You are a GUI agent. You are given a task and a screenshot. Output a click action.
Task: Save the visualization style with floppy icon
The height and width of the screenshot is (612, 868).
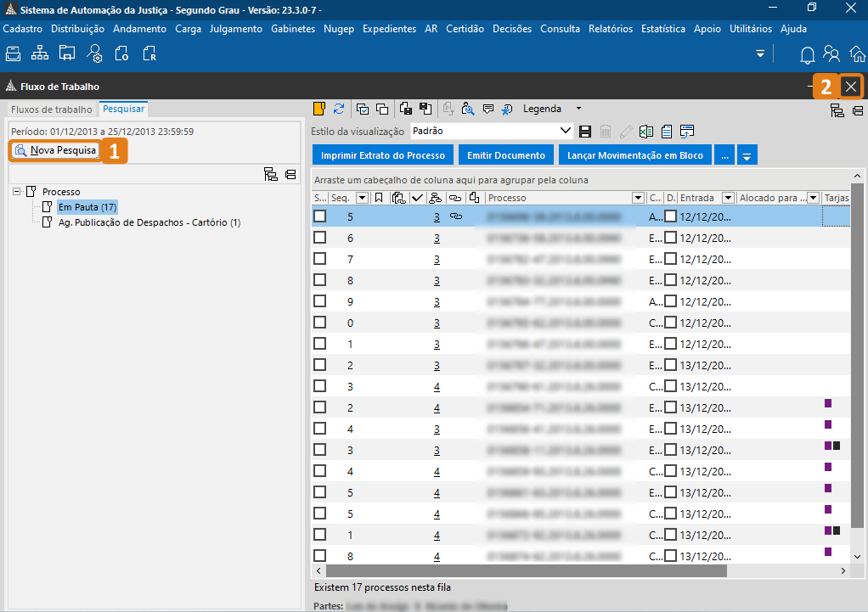pos(585,131)
